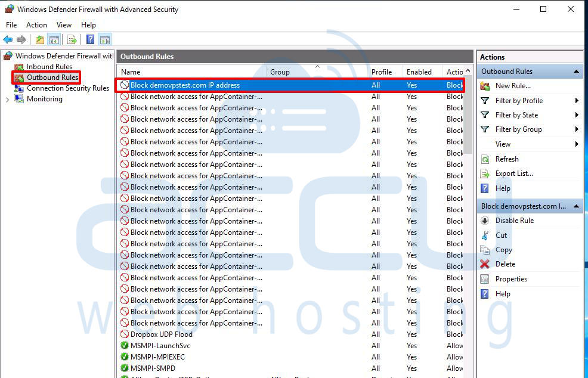The width and height of the screenshot is (588, 378).
Task: Click the blue Help toolbar icon
Action: pyautogui.click(x=90, y=40)
